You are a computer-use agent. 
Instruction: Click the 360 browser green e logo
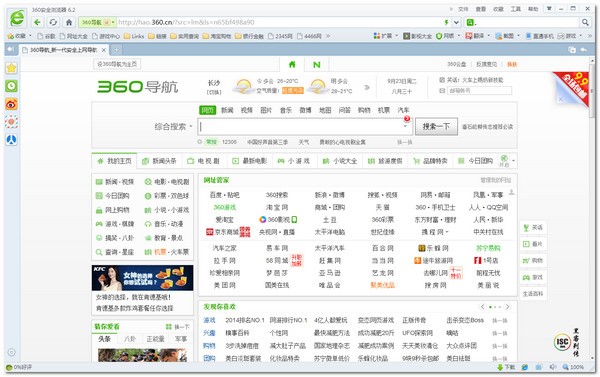click(x=17, y=18)
